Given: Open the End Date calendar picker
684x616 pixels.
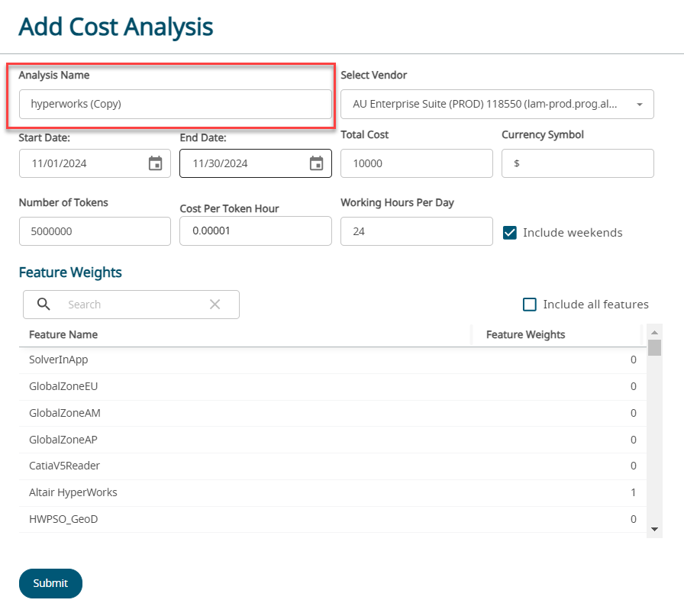Looking at the screenshot, I should click(x=316, y=163).
